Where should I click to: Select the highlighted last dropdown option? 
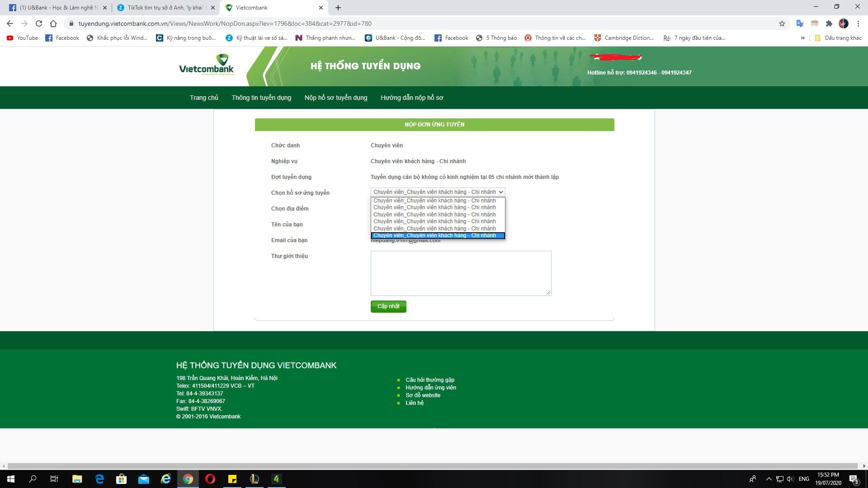click(438, 235)
